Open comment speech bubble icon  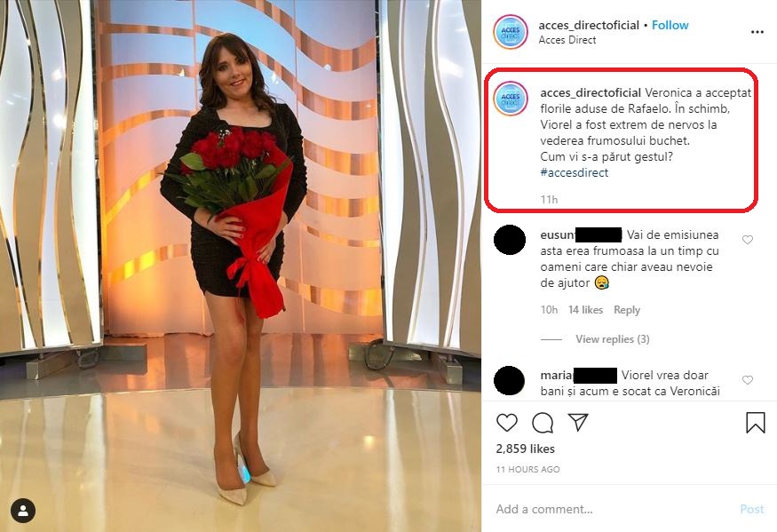click(x=543, y=423)
